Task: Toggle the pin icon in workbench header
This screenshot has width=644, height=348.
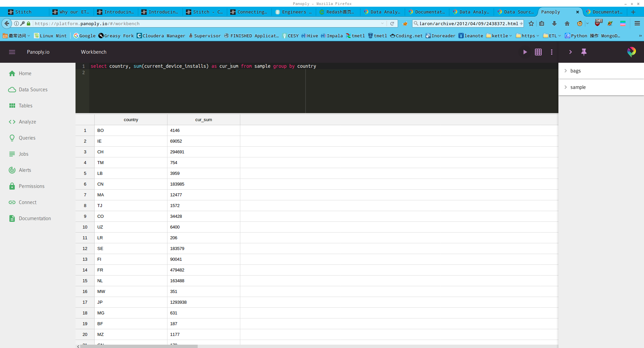Action: tap(584, 52)
